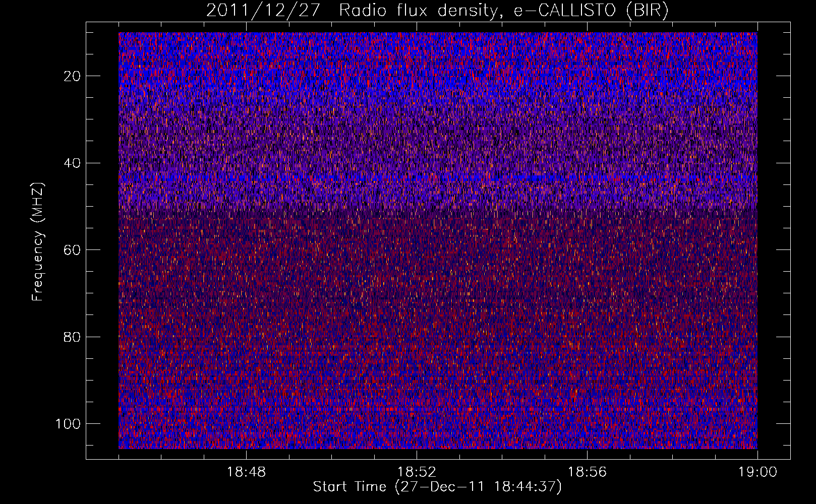Click the 'Frequency (MHZ)' axis label

pyautogui.click(x=38, y=242)
